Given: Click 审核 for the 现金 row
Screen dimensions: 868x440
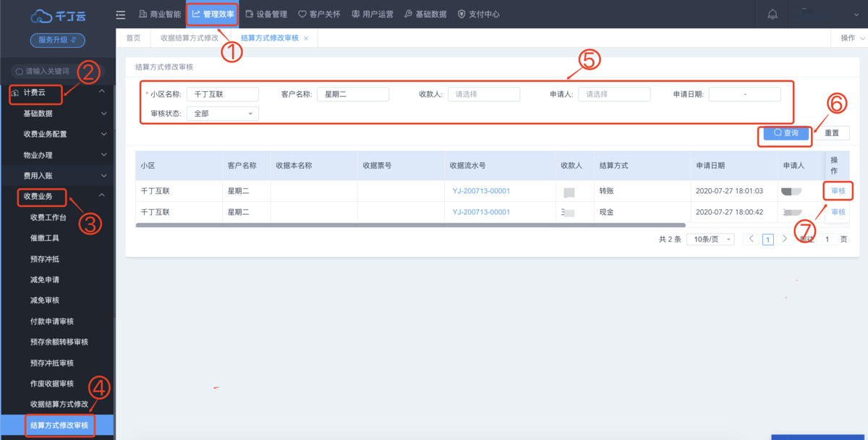Looking at the screenshot, I should coord(838,212).
